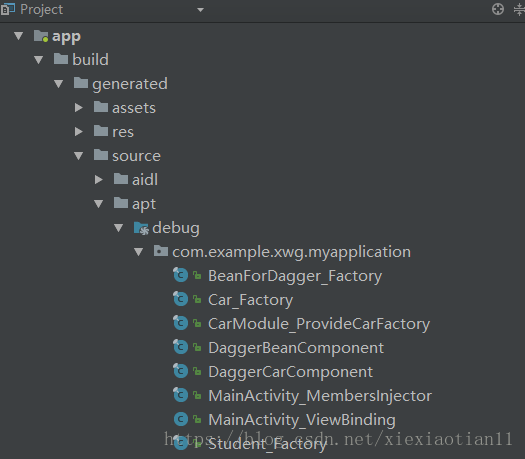Select the com.example.xwg.myapplication package label
This screenshot has height=459, width=525.
(x=292, y=252)
